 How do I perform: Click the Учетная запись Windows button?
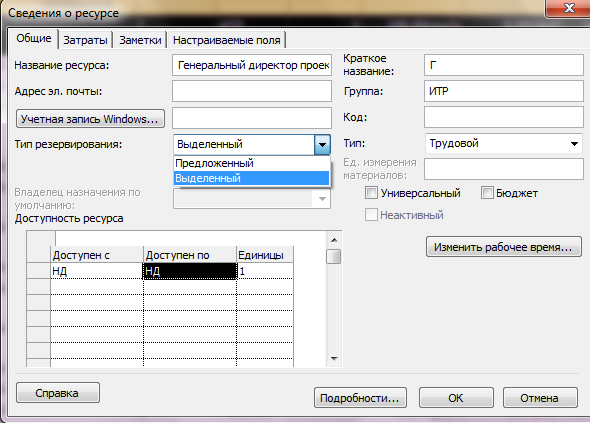coord(90,119)
